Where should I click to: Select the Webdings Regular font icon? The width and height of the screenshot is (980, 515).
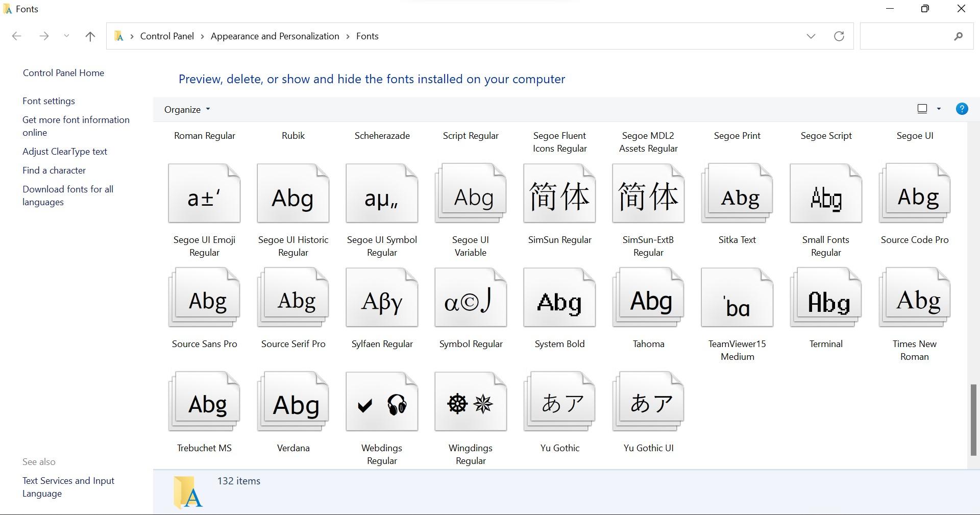[x=381, y=401]
